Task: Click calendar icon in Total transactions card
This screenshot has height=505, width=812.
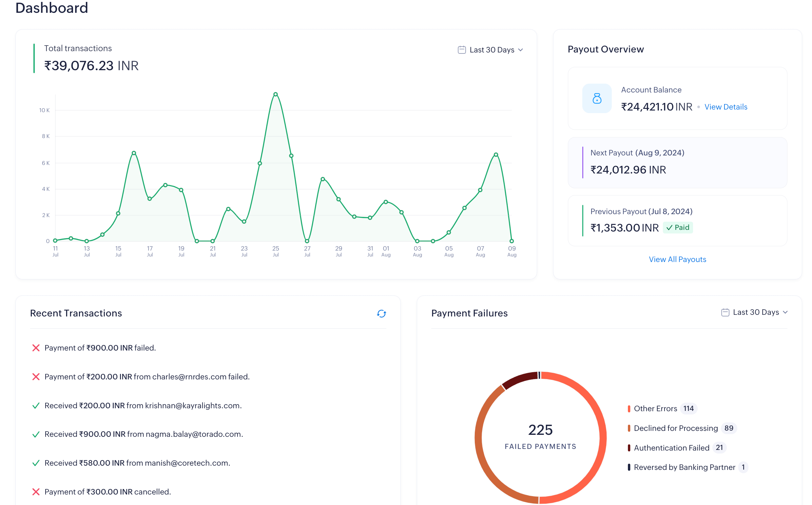Action: 462,50
